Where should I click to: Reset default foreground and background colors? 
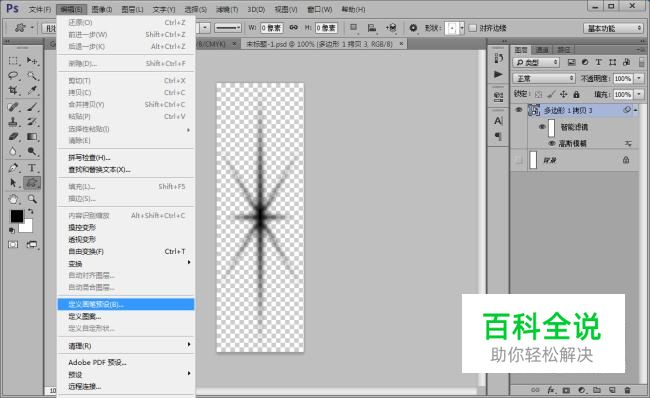tap(12, 230)
